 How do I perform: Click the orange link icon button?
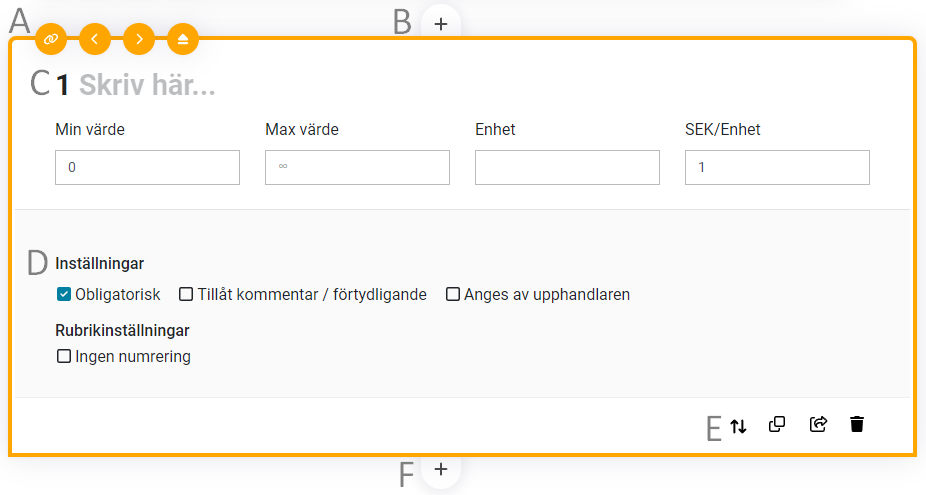click(x=51, y=39)
